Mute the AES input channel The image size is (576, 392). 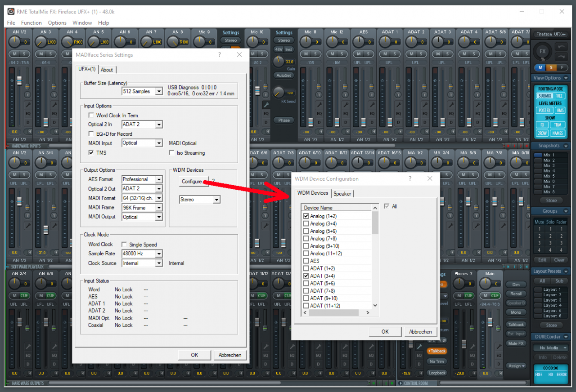(359, 54)
